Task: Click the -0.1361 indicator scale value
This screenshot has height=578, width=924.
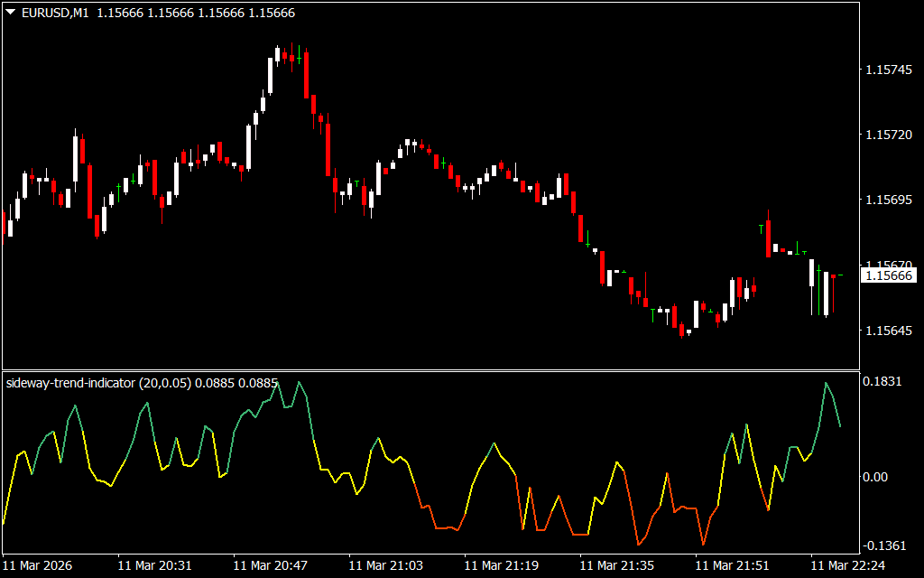Action: [x=884, y=545]
